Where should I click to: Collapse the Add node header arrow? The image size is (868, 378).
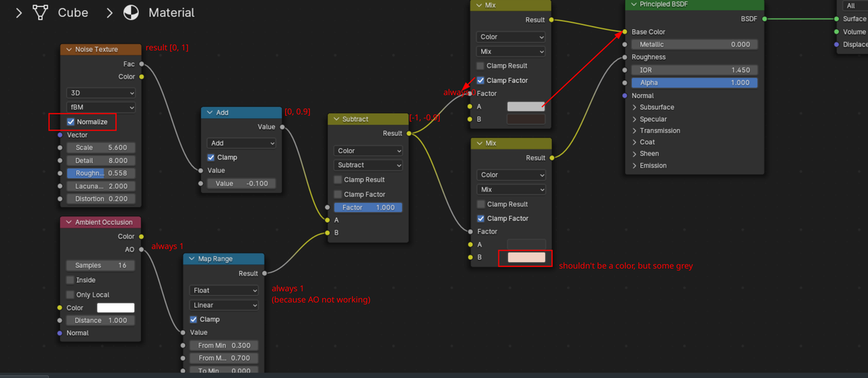pyautogui.click(x=210, y=112)
